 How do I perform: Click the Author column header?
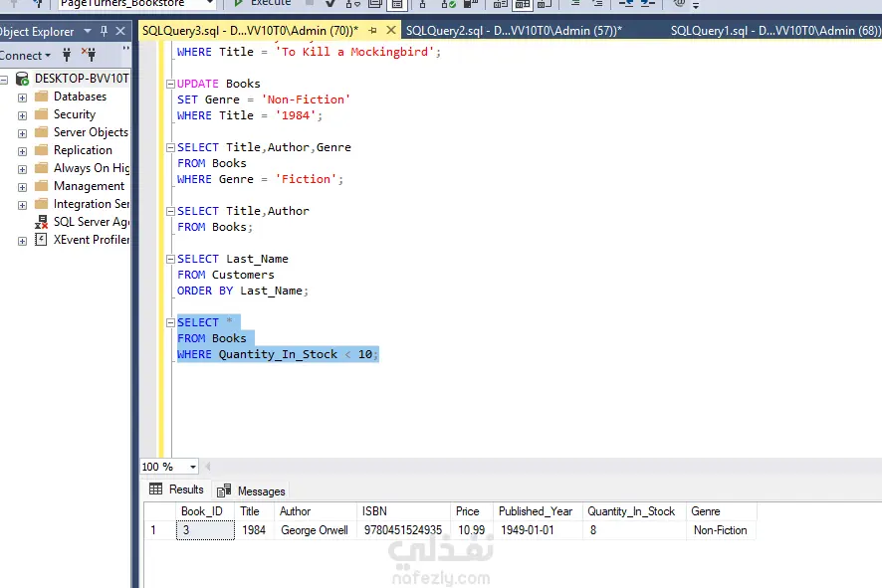tap(316, 511)
